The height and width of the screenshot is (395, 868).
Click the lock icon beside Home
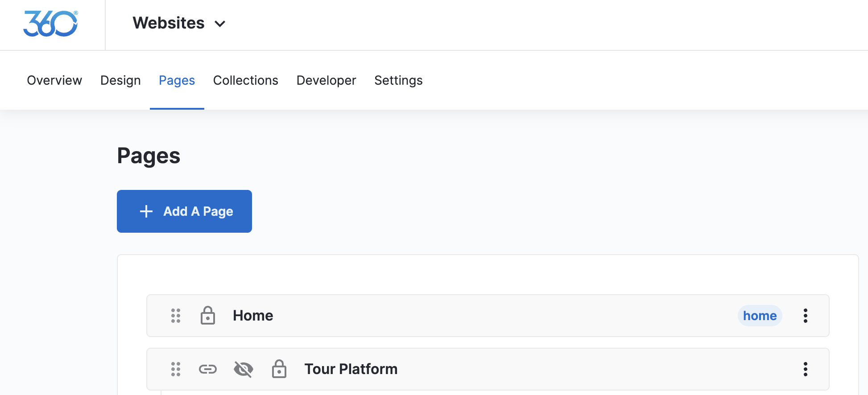point(208,316)
